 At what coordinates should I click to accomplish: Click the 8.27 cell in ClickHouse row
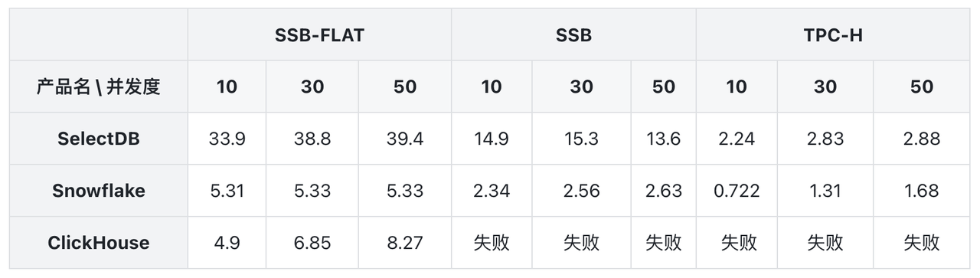(x=405, y=243)
